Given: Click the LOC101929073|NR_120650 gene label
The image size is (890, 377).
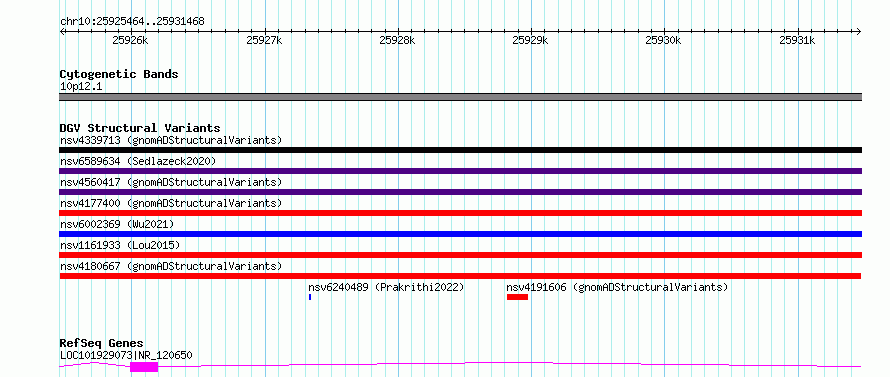Looking at the screenshot, I should [x=126, y=355].
